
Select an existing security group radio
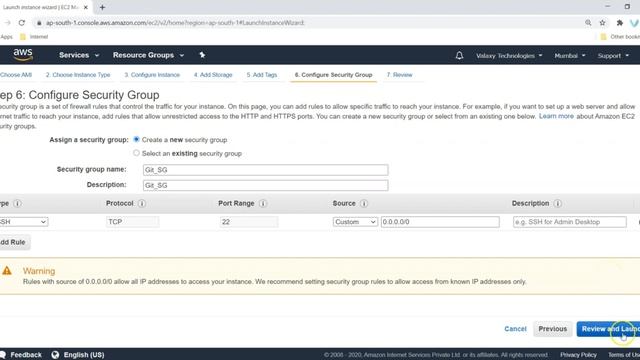(136, 153)
